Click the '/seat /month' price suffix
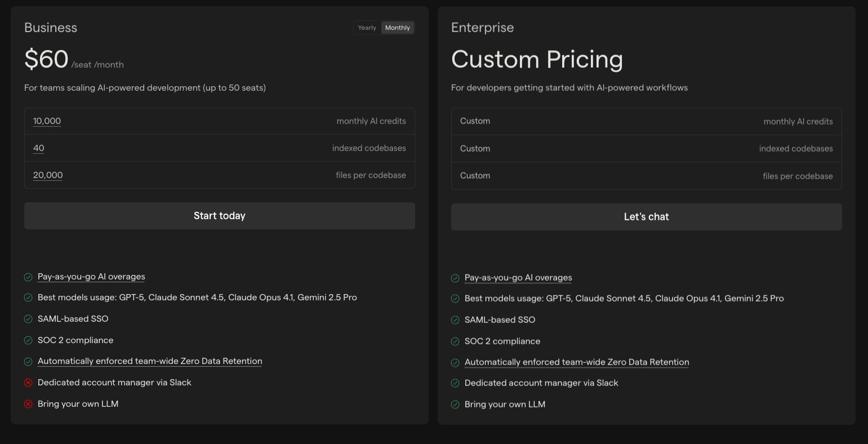 point(97,65)
